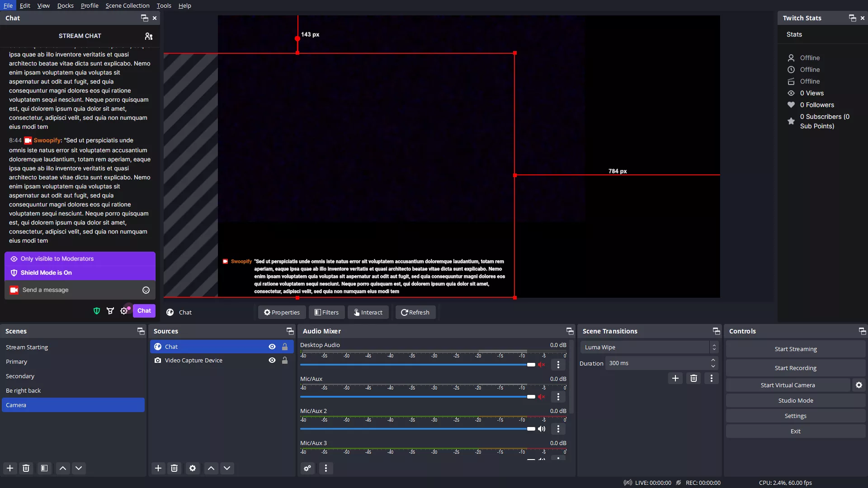Open the Luma Wipe transition dropdown
The image size is (868, 488).
tap(649, 347)
